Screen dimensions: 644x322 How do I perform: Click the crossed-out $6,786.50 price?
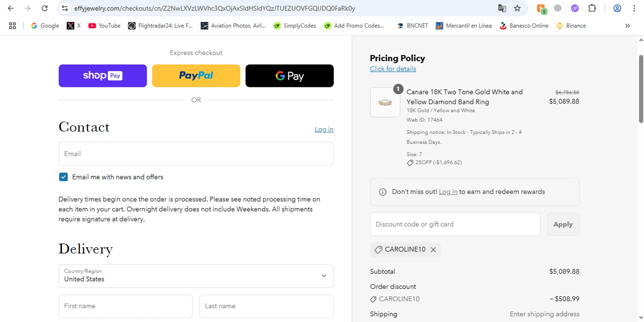click(567, 92)
